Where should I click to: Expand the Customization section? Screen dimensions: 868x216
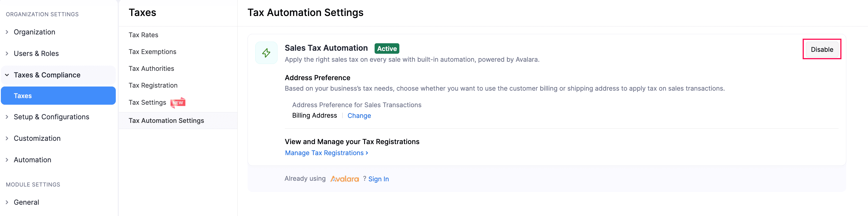click(x=7, y=138)
